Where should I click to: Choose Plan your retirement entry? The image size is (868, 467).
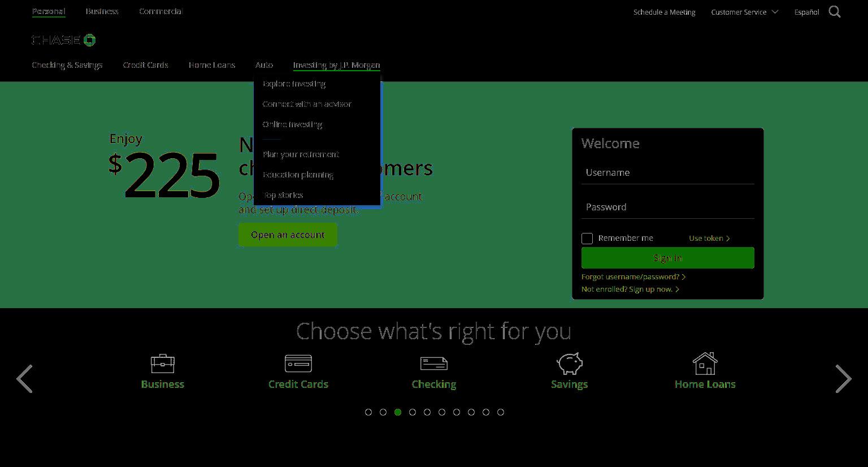301,154
